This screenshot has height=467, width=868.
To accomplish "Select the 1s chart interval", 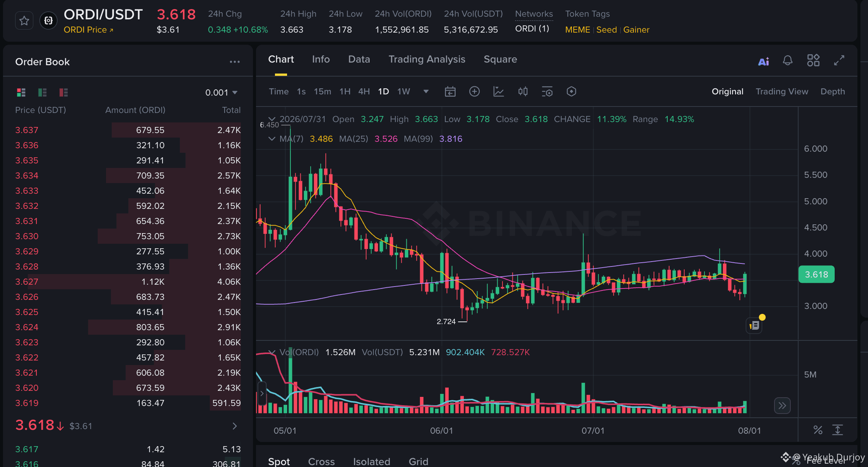I will [x=301, y=91].
